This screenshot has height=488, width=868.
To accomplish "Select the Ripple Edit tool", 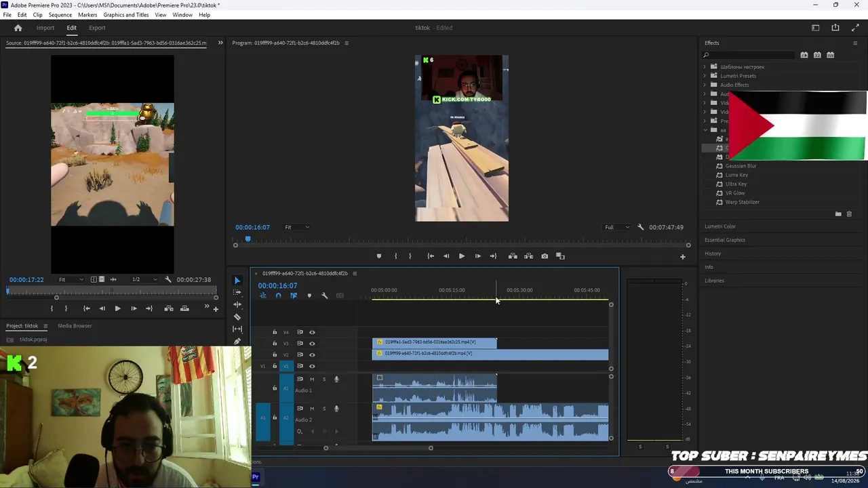I will click(237, 305).
